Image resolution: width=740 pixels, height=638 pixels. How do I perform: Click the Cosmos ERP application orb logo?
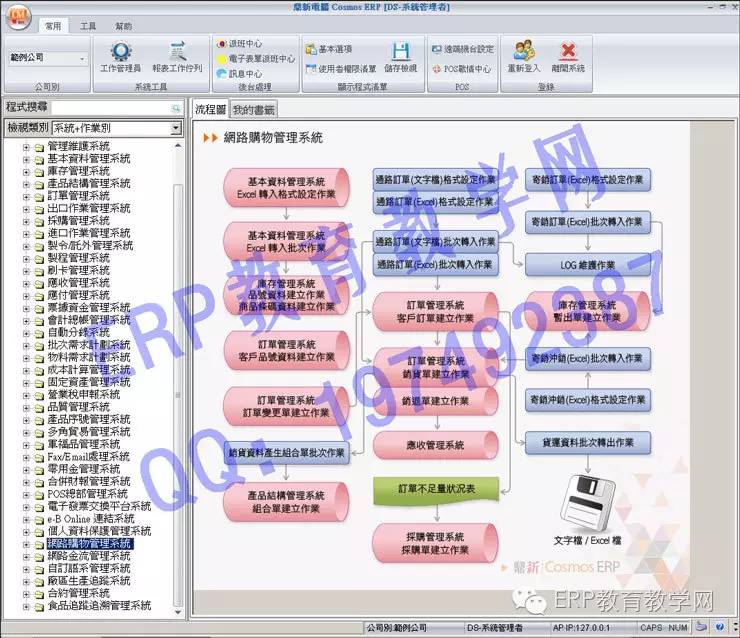point(20,19)
